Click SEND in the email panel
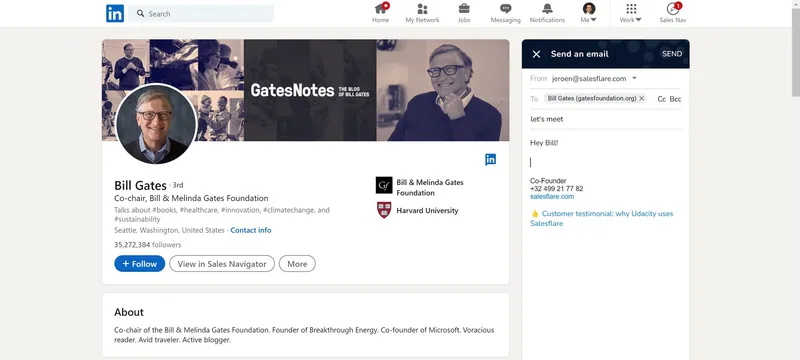Screen dimensions: 800x360 tap(672, 54)
